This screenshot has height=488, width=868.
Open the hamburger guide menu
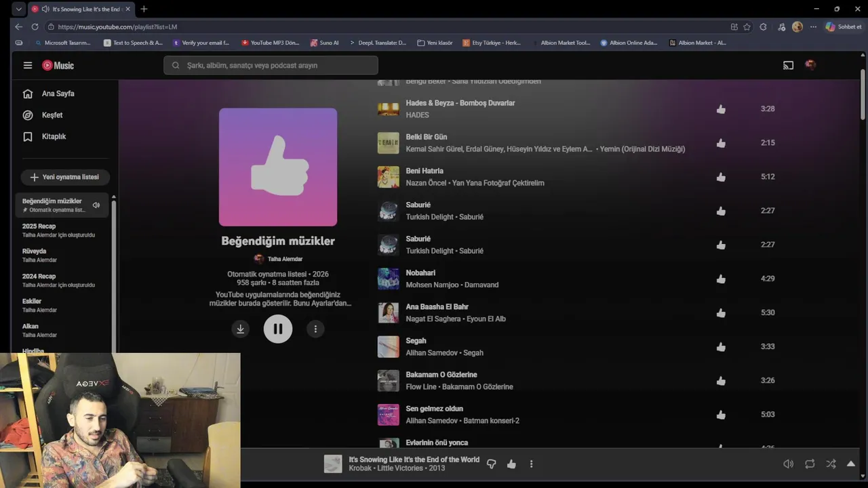click(28, 65)
